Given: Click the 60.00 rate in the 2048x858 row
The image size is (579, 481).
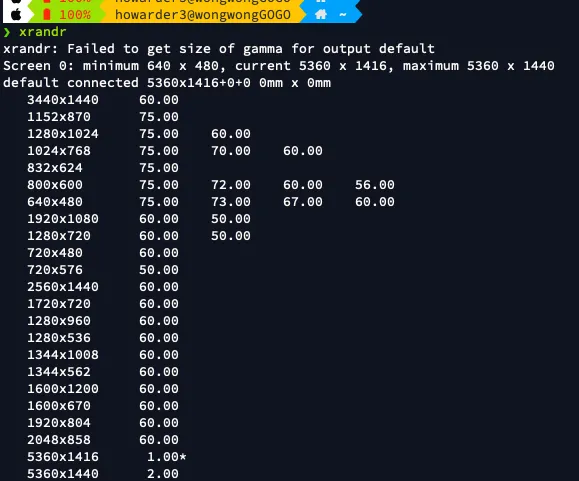Looking at the screenshot, I should [159, 439].
